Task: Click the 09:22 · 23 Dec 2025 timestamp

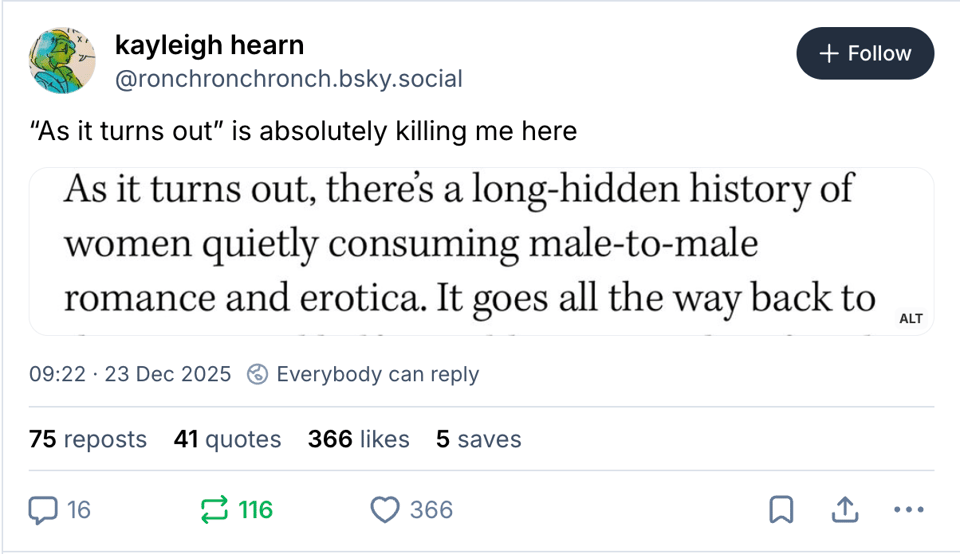Action: (130, 375)
